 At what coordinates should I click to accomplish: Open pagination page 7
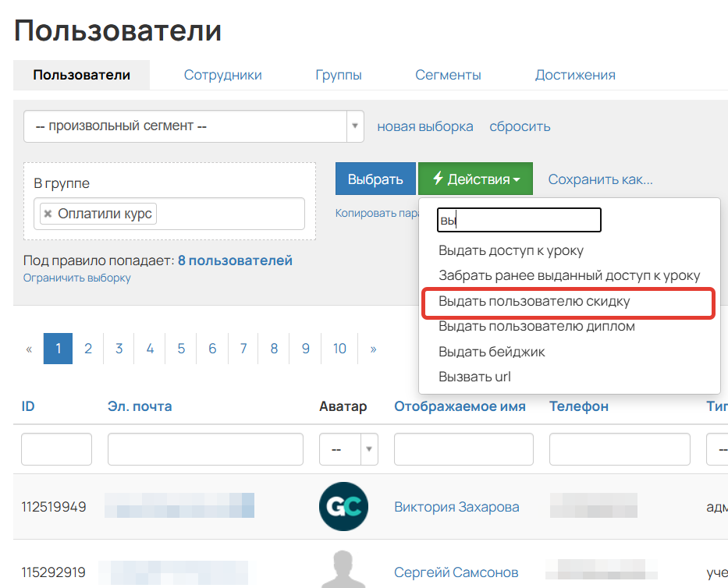[x=243, y=349]
